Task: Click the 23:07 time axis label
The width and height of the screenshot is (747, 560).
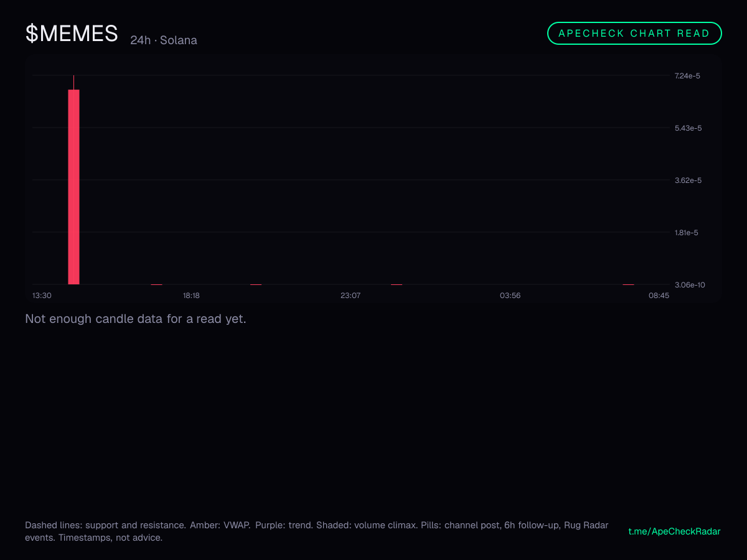Action: [x=350, y=296]
